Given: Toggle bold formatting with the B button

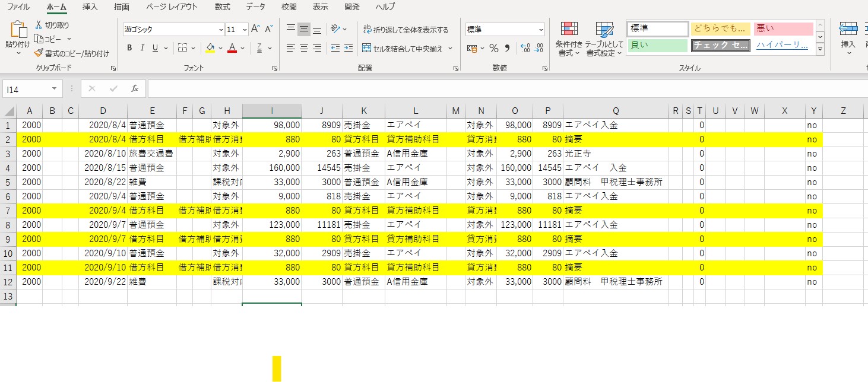Looking at the screenshot, I should coord(129,48).
